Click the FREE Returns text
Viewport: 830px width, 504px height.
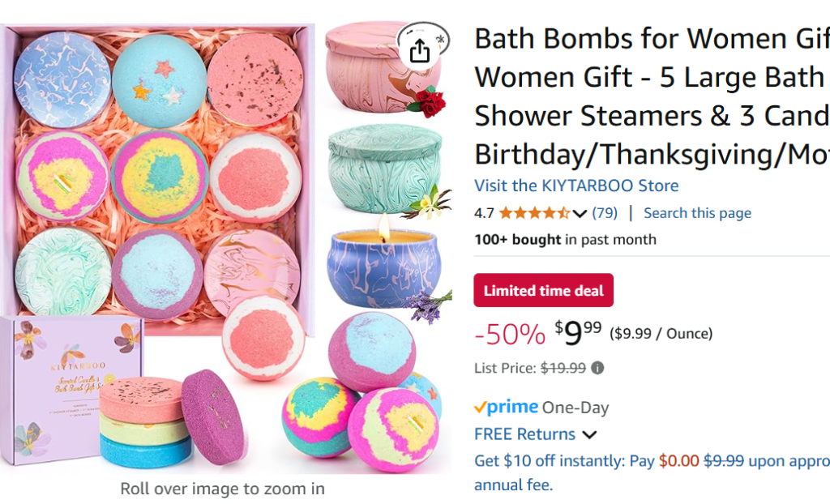click(x=524, y=434)
